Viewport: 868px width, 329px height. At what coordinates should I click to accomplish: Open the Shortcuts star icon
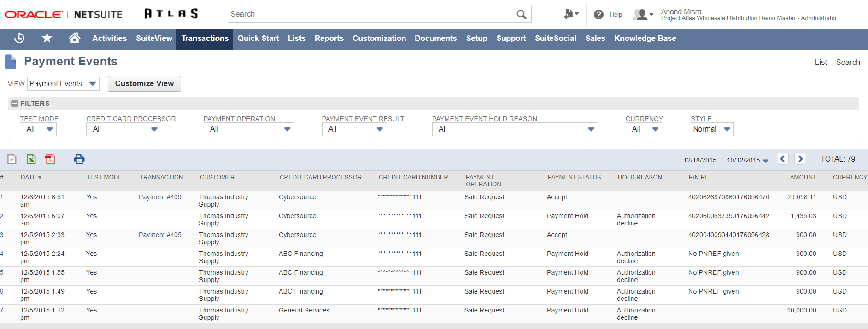point(47,38)
